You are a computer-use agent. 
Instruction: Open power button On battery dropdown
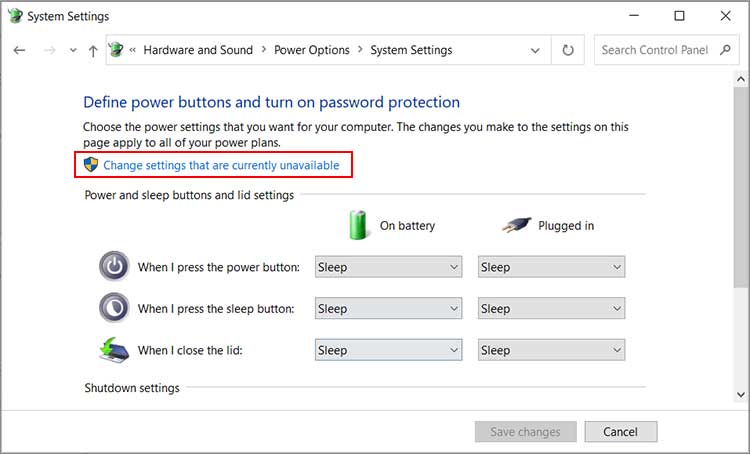[x=388, y=267]
